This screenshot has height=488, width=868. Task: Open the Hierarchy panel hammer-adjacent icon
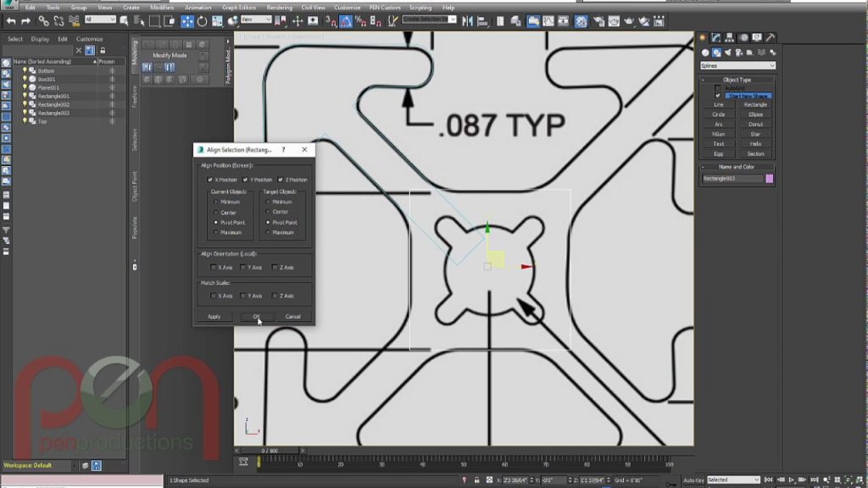tap(729, 37)
